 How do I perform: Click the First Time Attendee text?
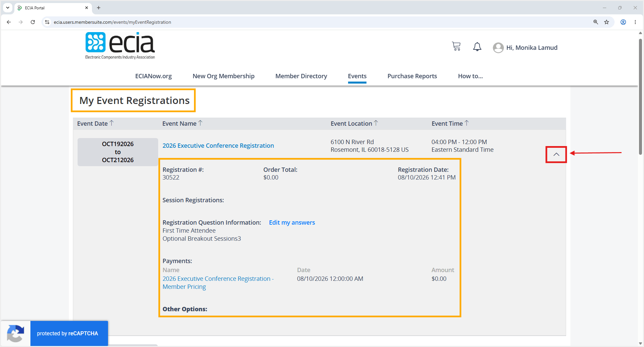pos(189,231)
